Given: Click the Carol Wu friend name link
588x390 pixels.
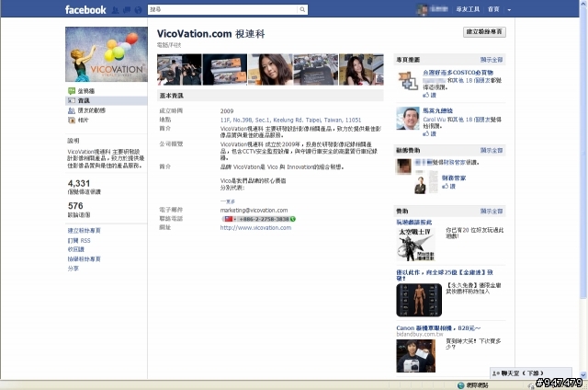Looking at the screenshot, I should [435, 120].
